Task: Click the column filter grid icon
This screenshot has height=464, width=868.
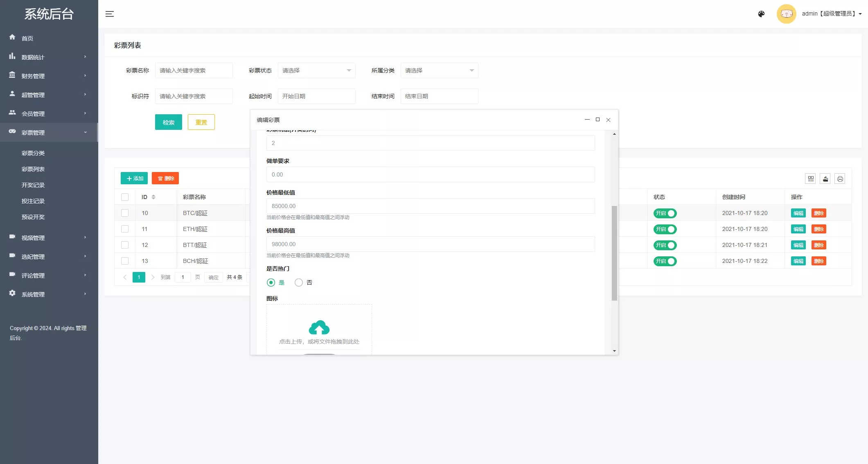Action: [810, 179]
